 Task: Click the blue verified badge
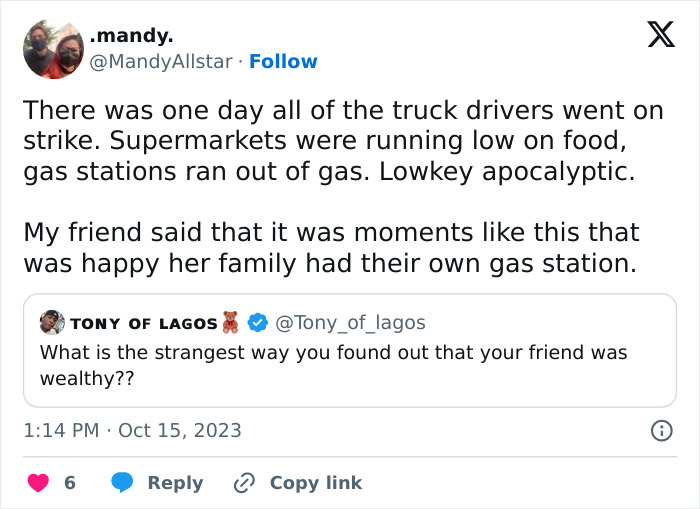pyautogui.click(x=257, y=322)
